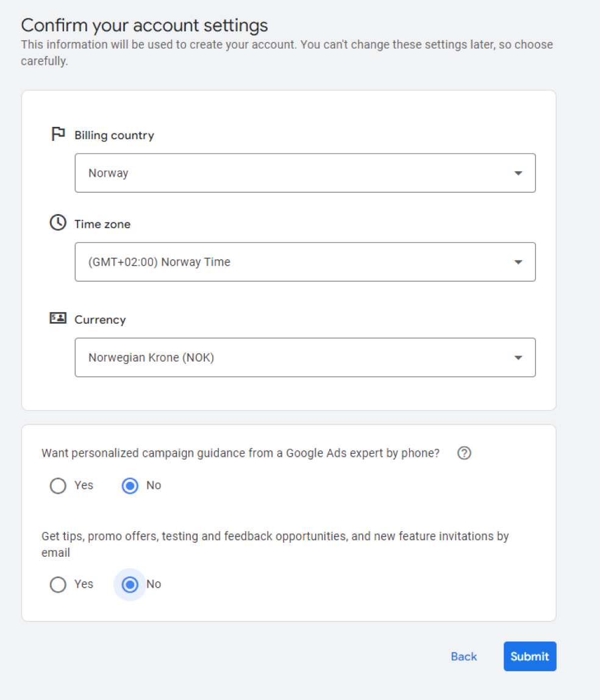Open the Currency dropdown arrow
Screen dimensions: 600x700
tap(518, 358)
